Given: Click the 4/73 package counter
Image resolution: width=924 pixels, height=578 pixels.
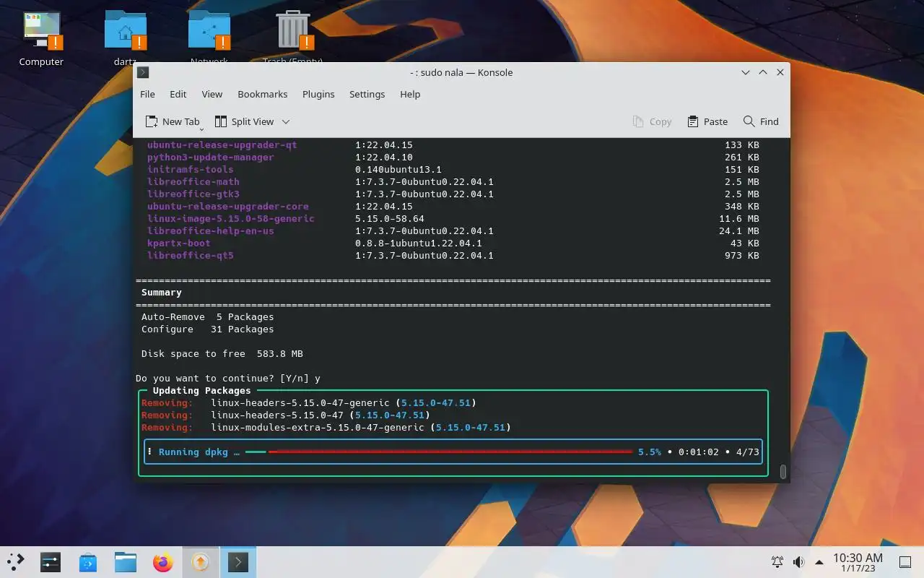Looking at the screenshot, I should [x=748, y=452].
